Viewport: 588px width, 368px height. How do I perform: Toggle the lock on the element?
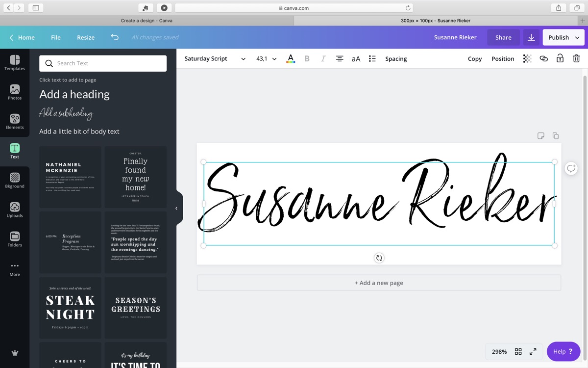coord(560,58)
